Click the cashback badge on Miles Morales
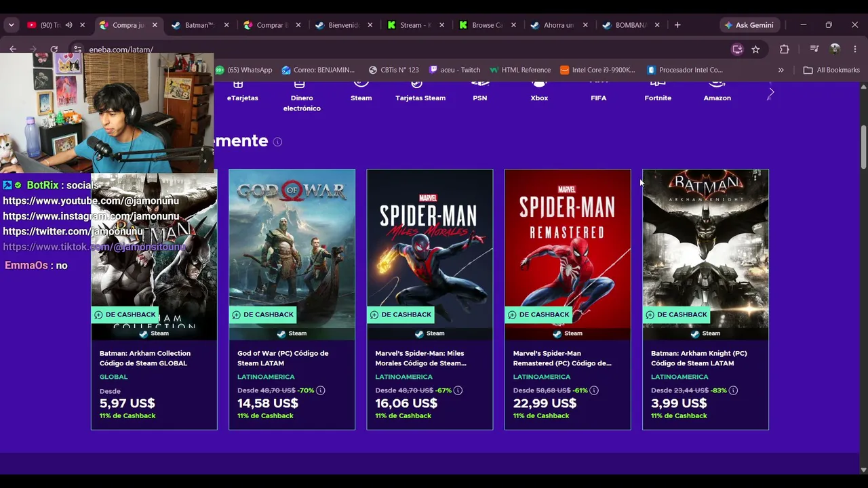868x488 pixels. [x=401, y=314]
